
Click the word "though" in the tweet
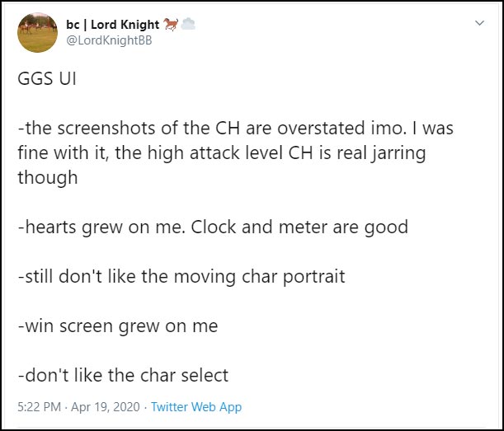[47, 177]
